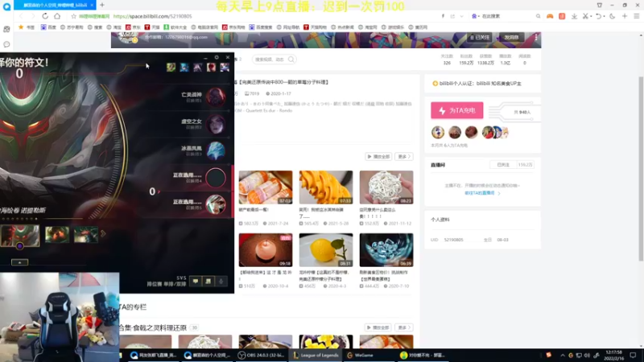
Task: Toggle microphone icon in League client
Action: pos(221,281)
